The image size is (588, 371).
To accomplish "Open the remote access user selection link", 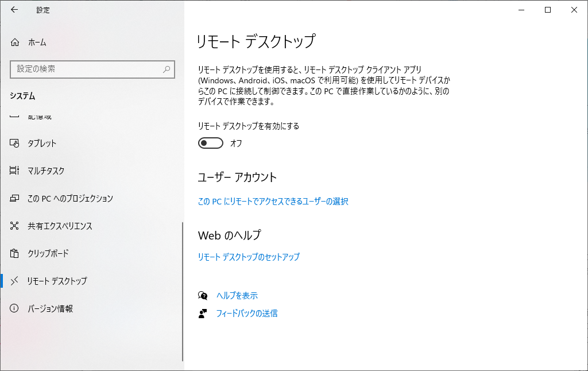I will tap(273, 202).
